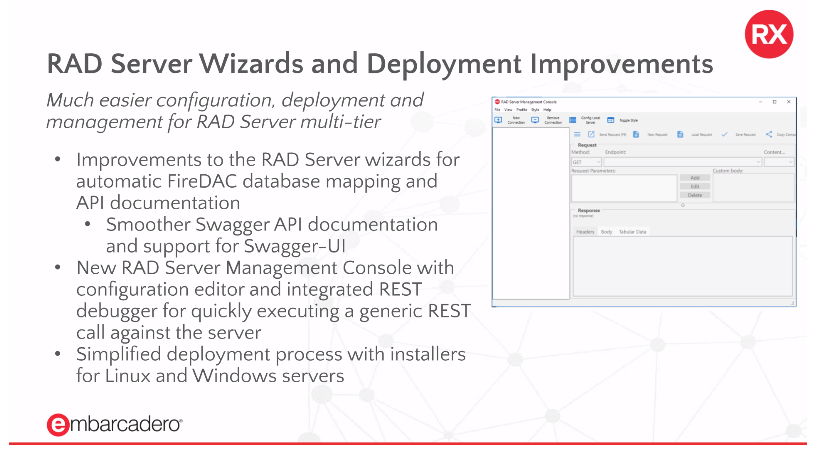
Task: Click the New Connection toolbar icon
Action: click(x=498, y=120)
